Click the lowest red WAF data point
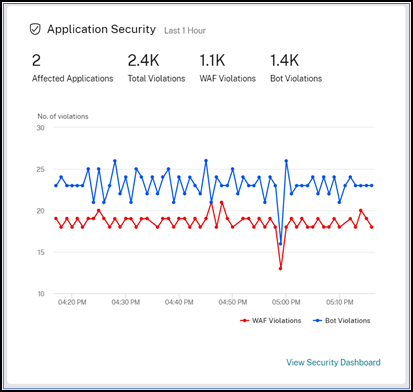 [280, 268]
